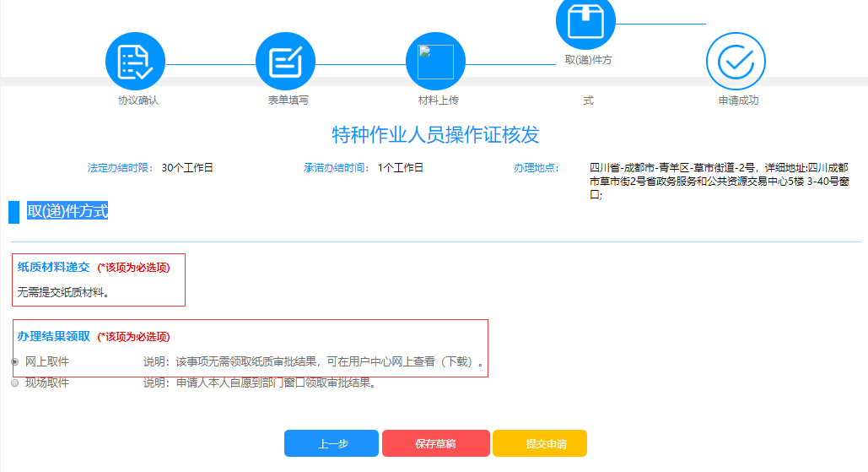Save the draft using 保存草稿
This screenshot has height=472, width=868.
[435, 443]
